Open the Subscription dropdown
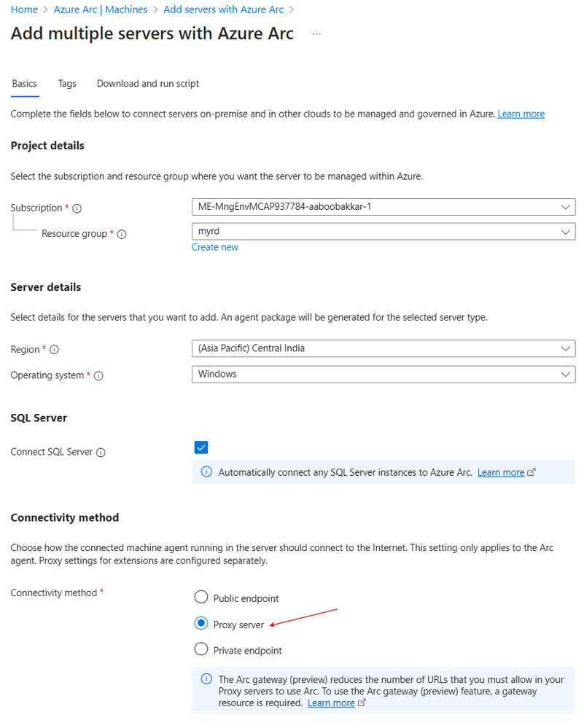This screenshot has width=584, height=728. tap(383, 207)
